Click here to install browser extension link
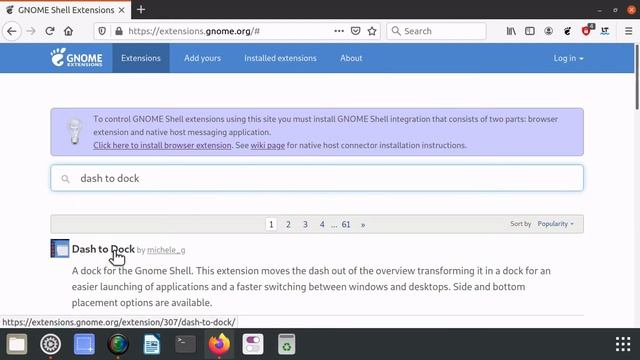This screenshot has width=640, height=360. (162, 145)
